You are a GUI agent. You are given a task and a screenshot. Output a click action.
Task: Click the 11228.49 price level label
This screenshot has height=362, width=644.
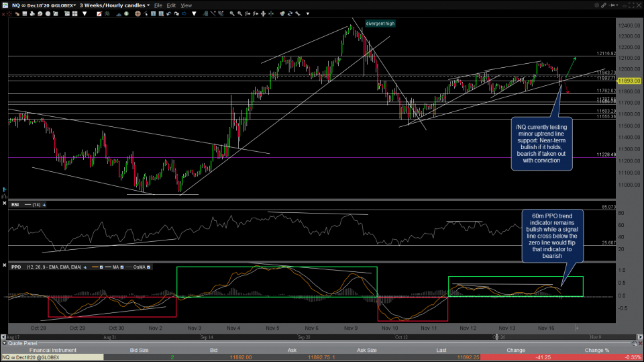606,154
